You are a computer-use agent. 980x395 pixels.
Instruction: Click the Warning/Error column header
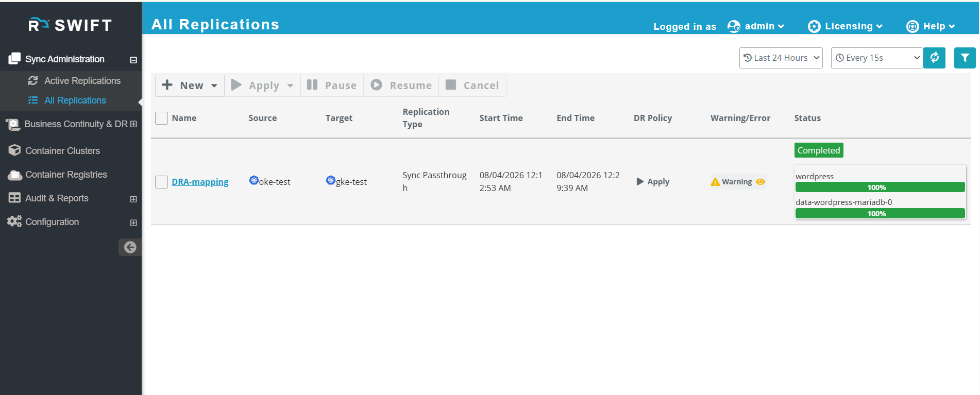740,118
